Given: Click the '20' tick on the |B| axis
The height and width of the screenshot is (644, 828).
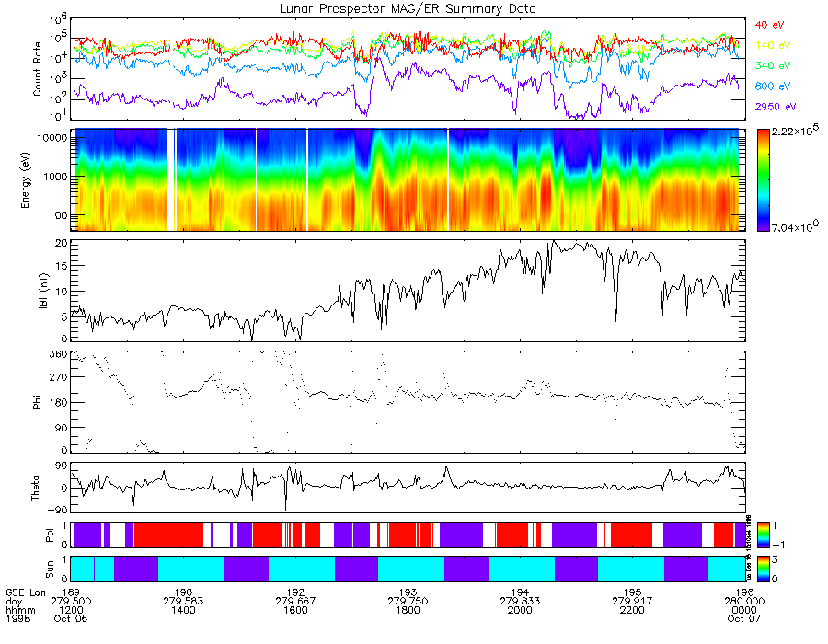Looking at the screenshot, I should tap(62, 244).
